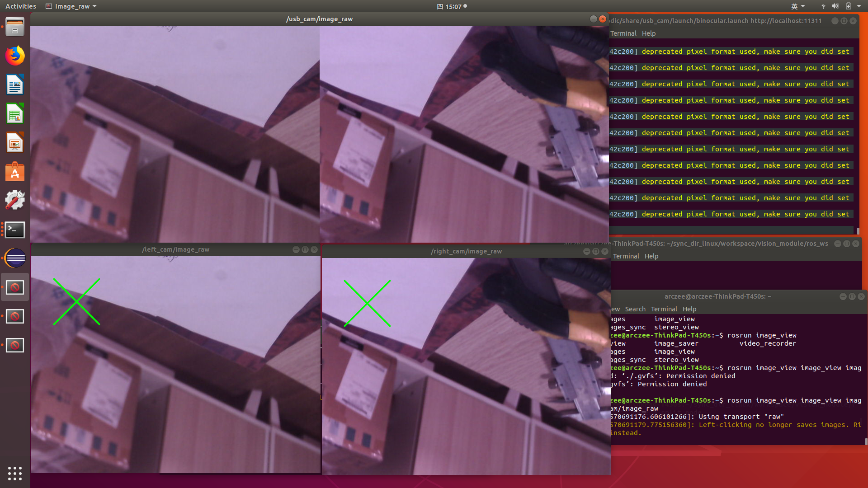Viewport: 868px width, 488px height.
Task: Close the /usb_cam/image_raw window
Action: click(x=603, y=19)
